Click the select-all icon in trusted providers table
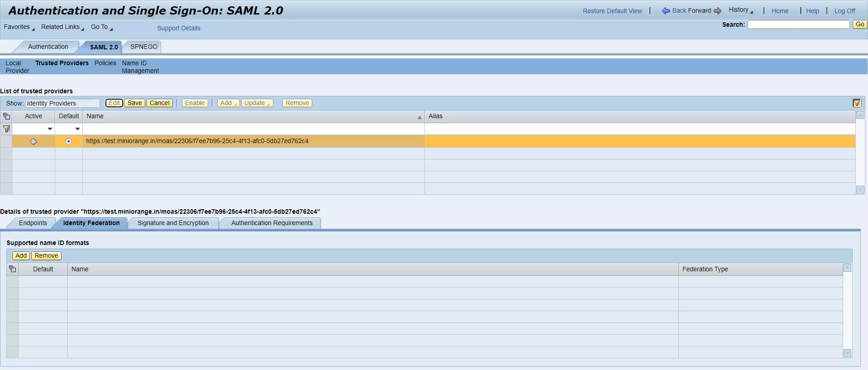The image size is (868, 370). (x=6, y=116)
